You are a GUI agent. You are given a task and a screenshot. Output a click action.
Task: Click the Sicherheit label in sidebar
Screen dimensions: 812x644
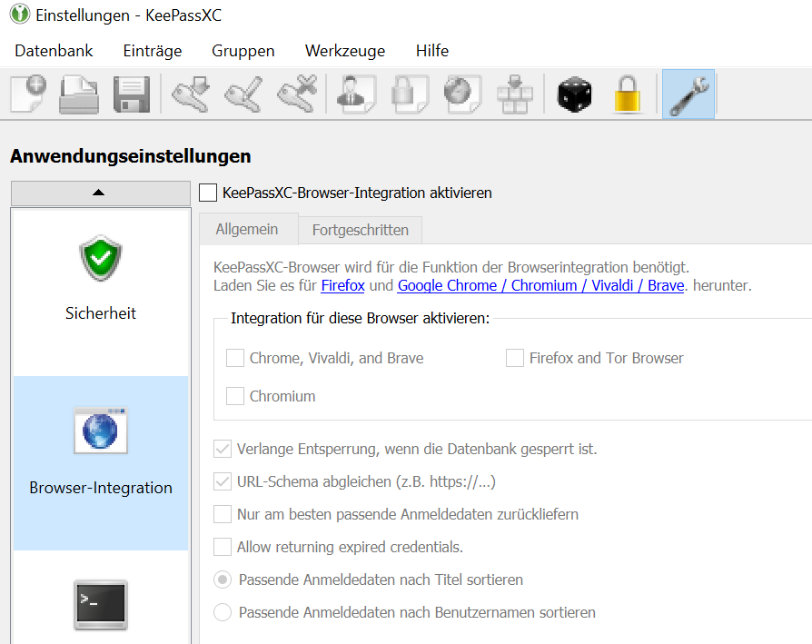click(101, 313)
